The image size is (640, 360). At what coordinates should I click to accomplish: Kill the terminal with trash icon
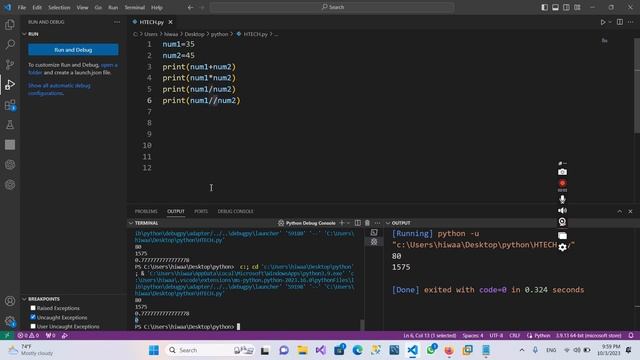(x=367, y=223)
